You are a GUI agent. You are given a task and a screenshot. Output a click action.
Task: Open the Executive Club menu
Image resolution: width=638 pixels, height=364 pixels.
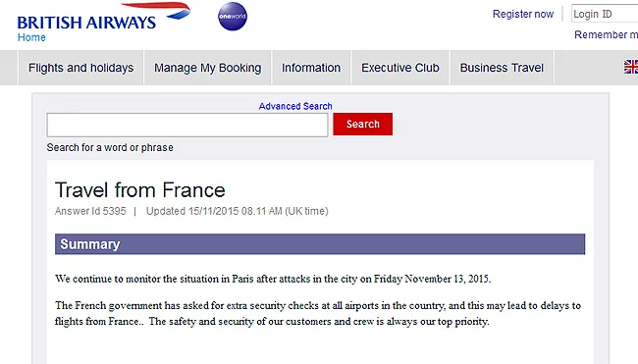click(400, 68)
